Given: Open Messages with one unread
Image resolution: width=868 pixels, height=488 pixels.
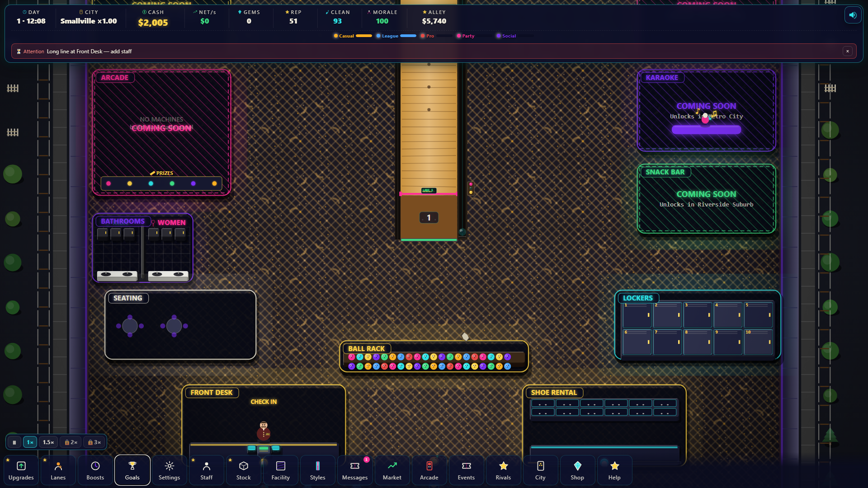Looking at the screenshot, I should 355,470.
